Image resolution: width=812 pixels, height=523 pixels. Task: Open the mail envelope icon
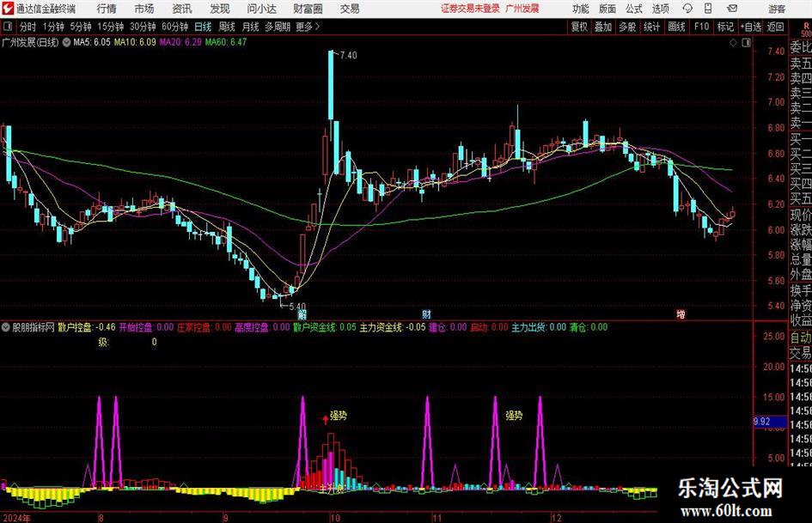[x=732, y=9]
